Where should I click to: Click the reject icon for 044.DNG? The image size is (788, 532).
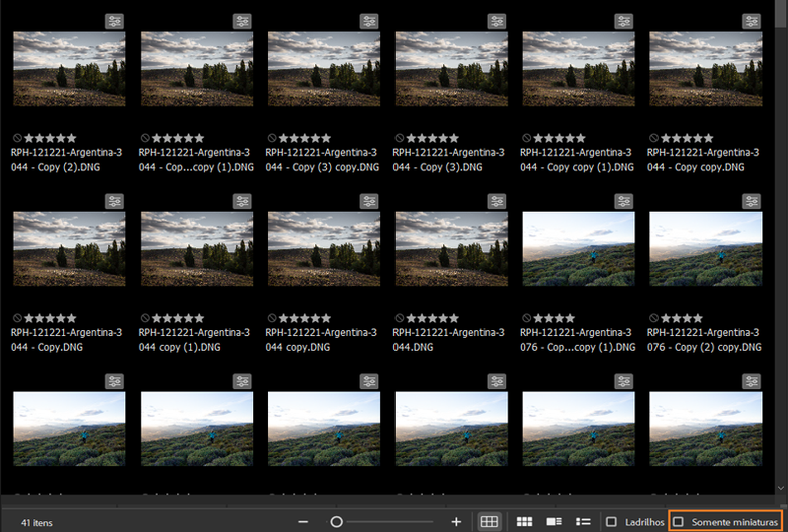[400, 318]
